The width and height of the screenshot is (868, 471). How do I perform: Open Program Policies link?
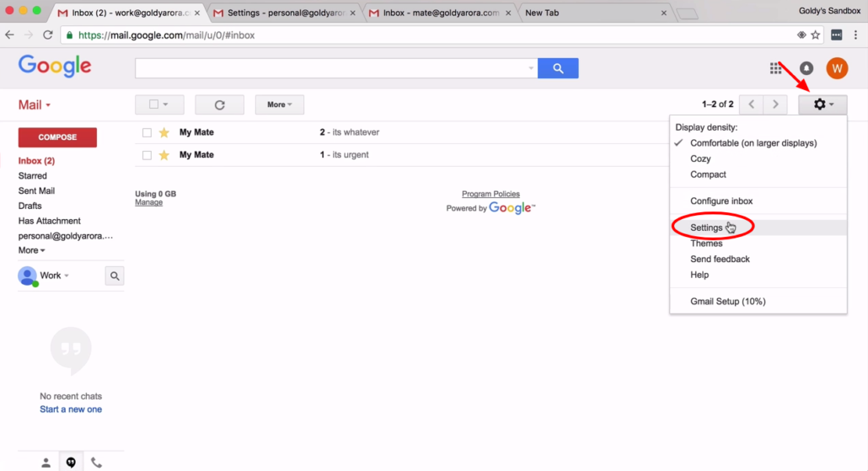point(491,194)
